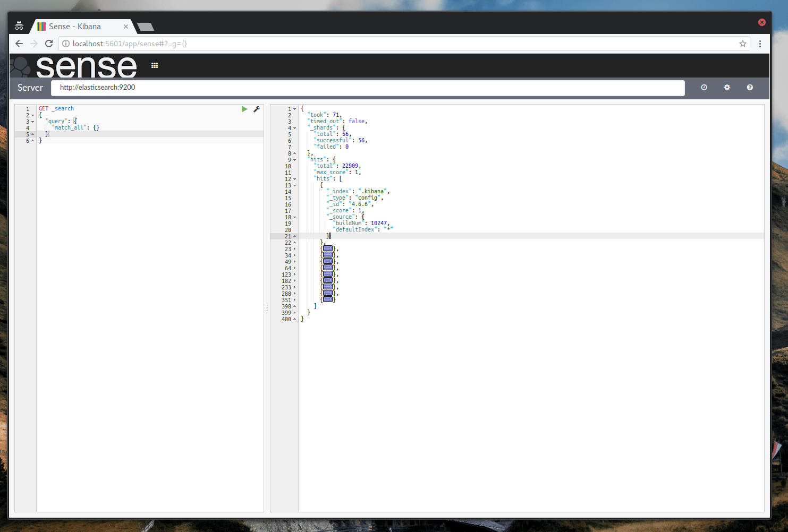This screenshot has height=532, width=788.
Task: Expand folded block widget on line 351
Action: click(328, 299)
